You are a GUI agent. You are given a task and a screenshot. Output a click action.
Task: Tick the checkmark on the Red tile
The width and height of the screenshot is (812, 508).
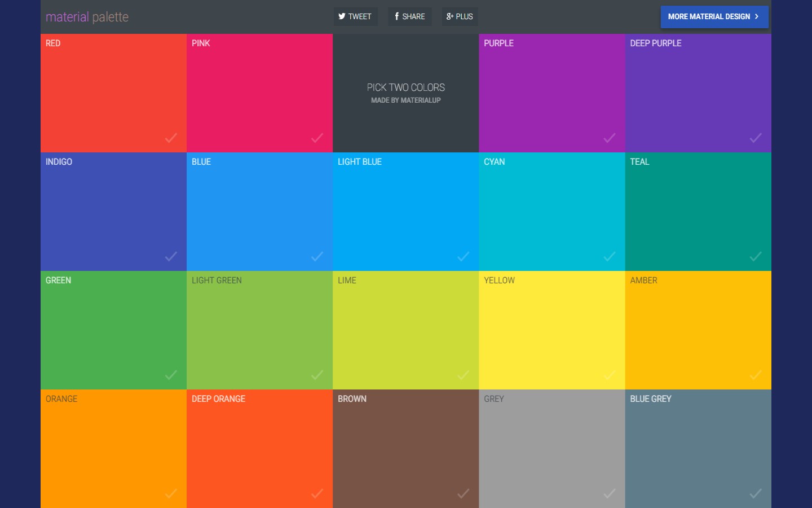pyautogui.click(x=171, y=138)
